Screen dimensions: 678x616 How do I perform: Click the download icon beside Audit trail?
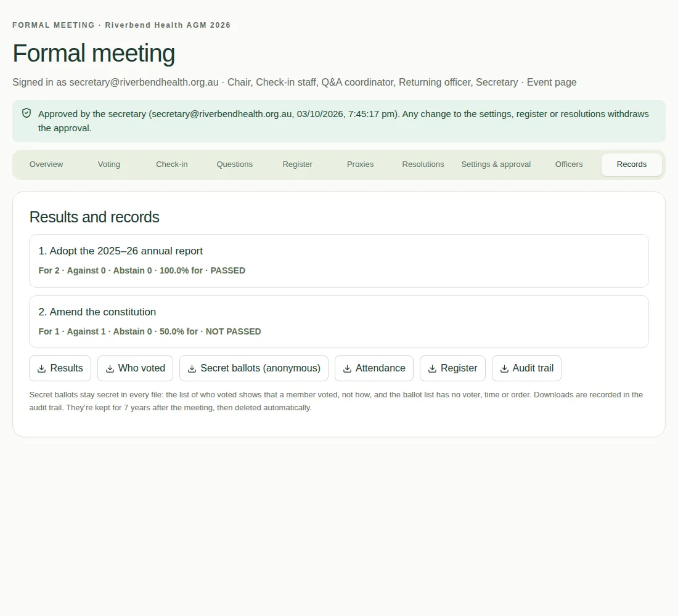click(x=504, y=368)
